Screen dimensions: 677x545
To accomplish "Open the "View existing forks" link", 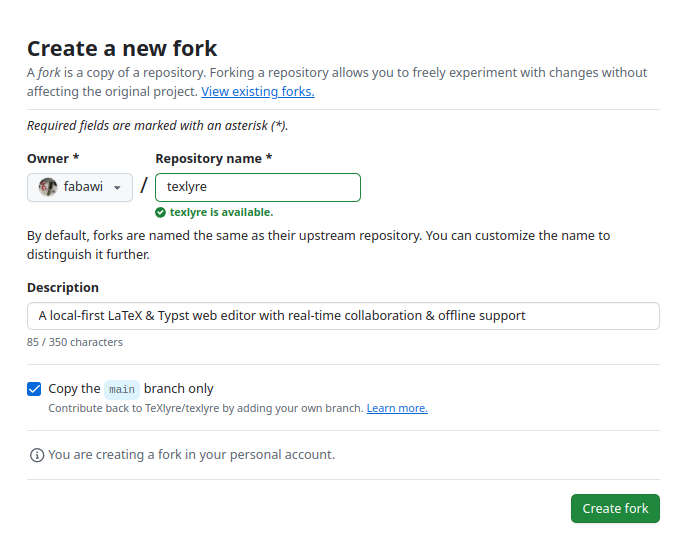I will click(x=258, y=91).
